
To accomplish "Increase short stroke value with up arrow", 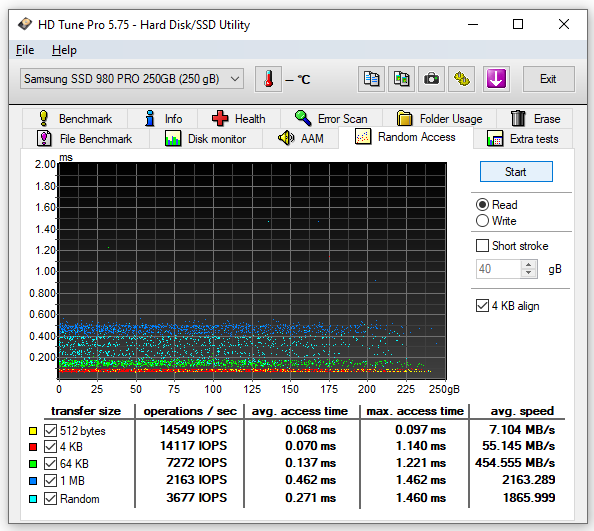I will point(528,264).
